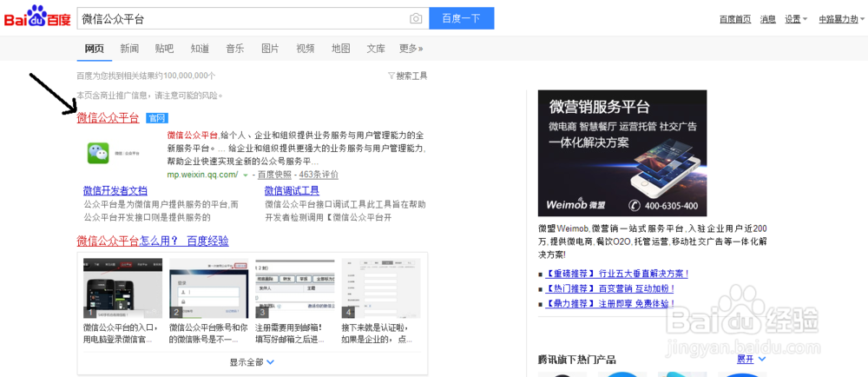Open the 消息 link
Image resolution: width=868 pixels, height=377 pixels.
(768, 19)
